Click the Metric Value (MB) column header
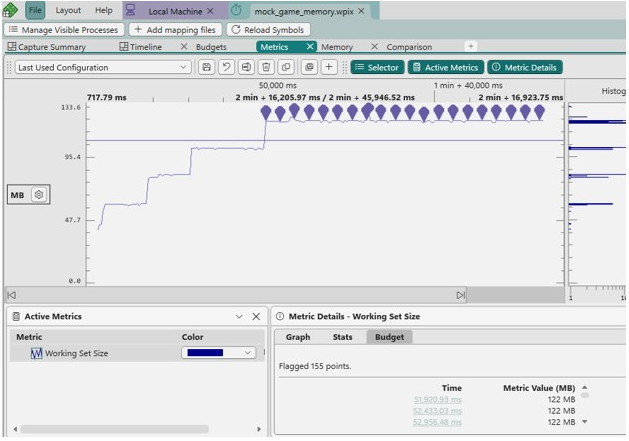The width and height of the screenshot is (629, 441). (539, 388)
